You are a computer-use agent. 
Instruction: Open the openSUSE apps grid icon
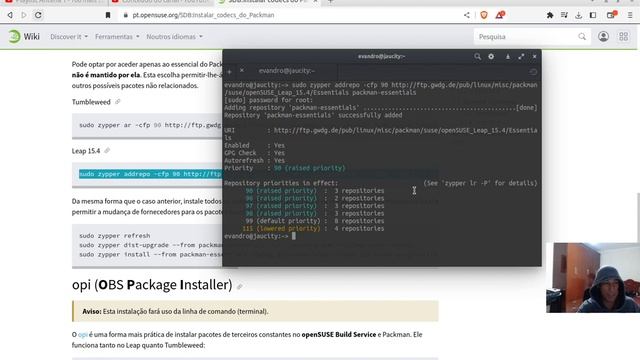coord(623,37)
